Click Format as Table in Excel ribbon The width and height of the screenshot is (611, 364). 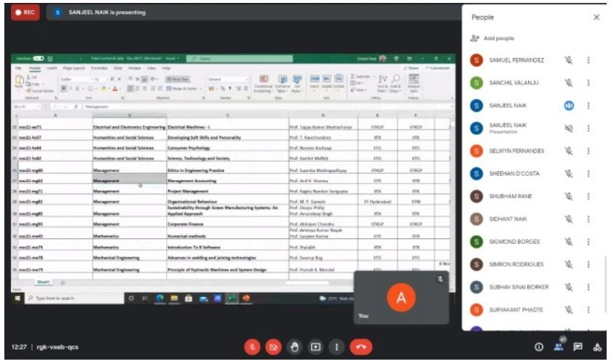tap(283, 84)
